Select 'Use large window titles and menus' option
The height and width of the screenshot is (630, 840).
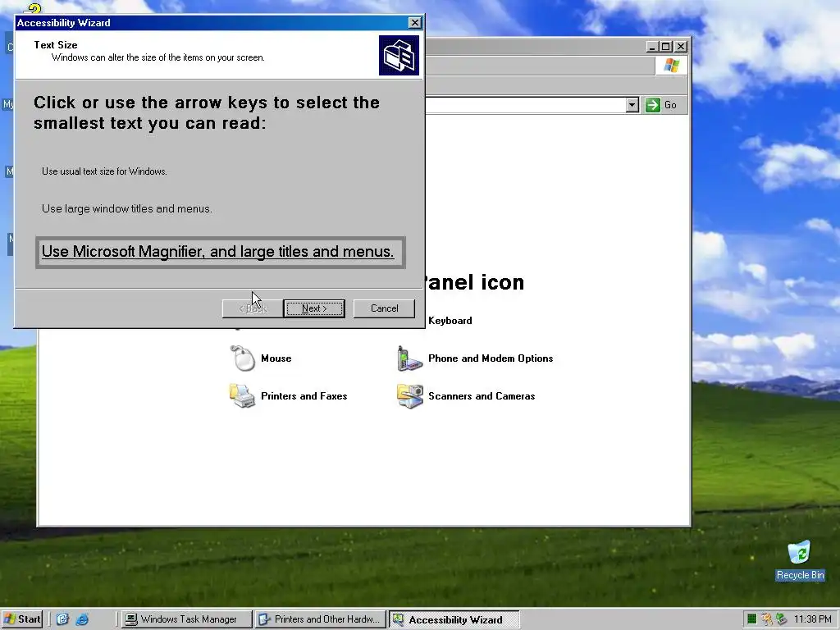pos(127,209)
